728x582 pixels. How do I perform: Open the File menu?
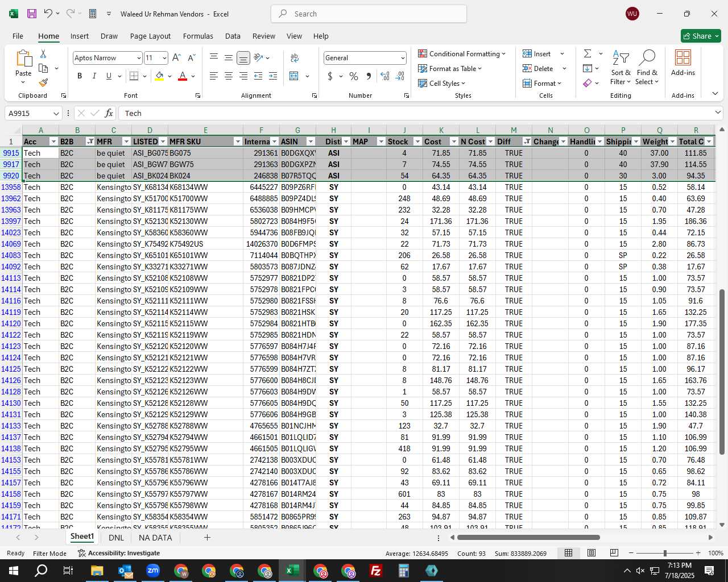coord(18,36)
